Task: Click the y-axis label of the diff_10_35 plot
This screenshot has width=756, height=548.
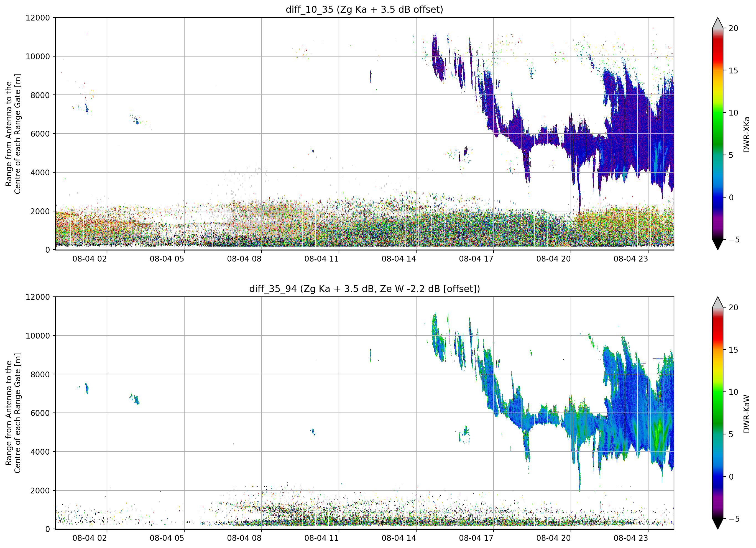Action: point(13,134)
